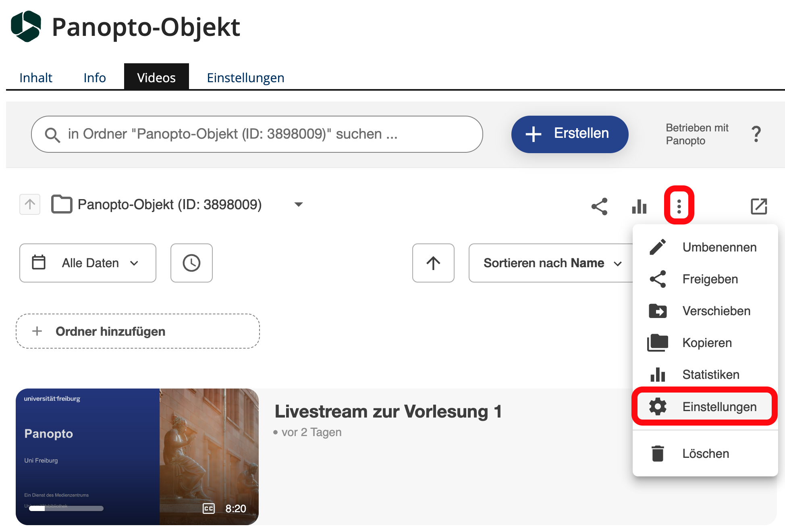785x532 pixels.
Task: Click the gear icon in the menu
Action: click(x=658, y=406)
